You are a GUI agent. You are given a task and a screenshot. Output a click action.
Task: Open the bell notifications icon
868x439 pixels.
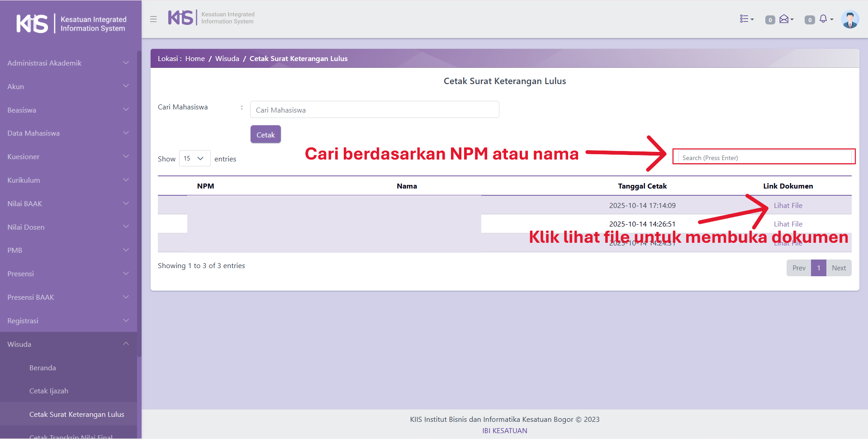coord(824,19)
